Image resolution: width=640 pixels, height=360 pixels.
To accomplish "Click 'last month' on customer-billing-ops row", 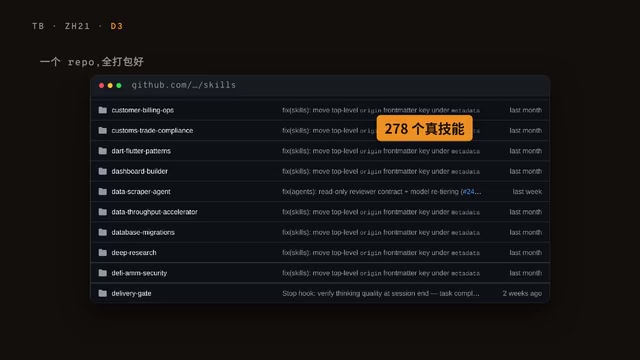I will [x=526, y=110].
